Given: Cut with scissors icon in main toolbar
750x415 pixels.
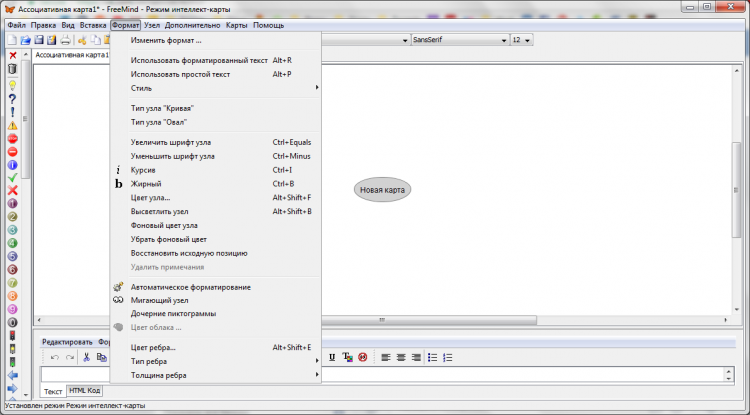Looking at the screenshot, I should (82, 40).
